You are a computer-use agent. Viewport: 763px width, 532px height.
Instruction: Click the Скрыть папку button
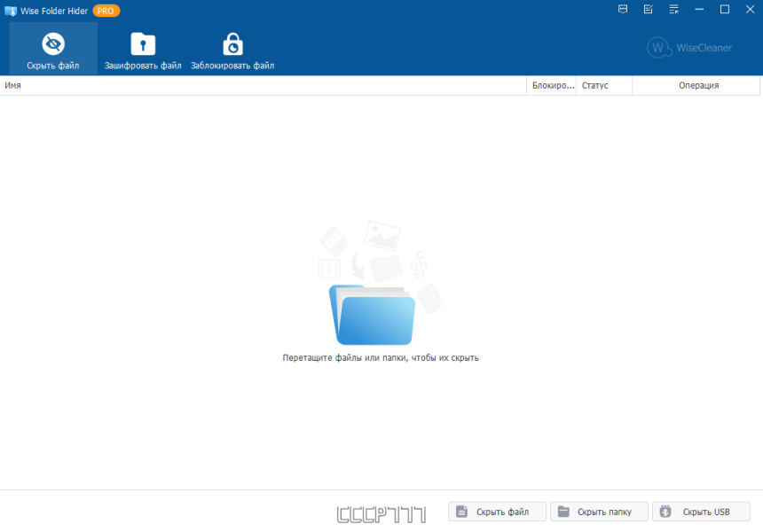tap(599, 512)
